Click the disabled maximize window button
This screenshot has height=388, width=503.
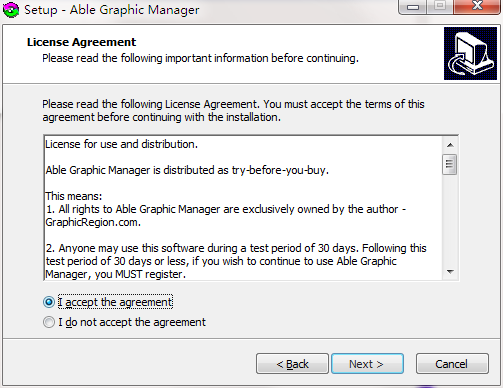(x=440, y=6)
